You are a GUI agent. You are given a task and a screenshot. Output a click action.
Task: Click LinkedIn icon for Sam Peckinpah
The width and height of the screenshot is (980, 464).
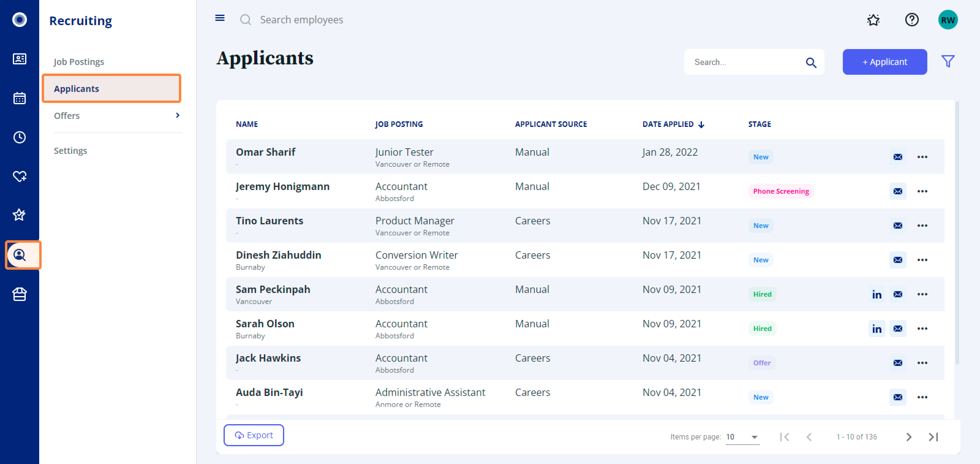coord(876,294)
